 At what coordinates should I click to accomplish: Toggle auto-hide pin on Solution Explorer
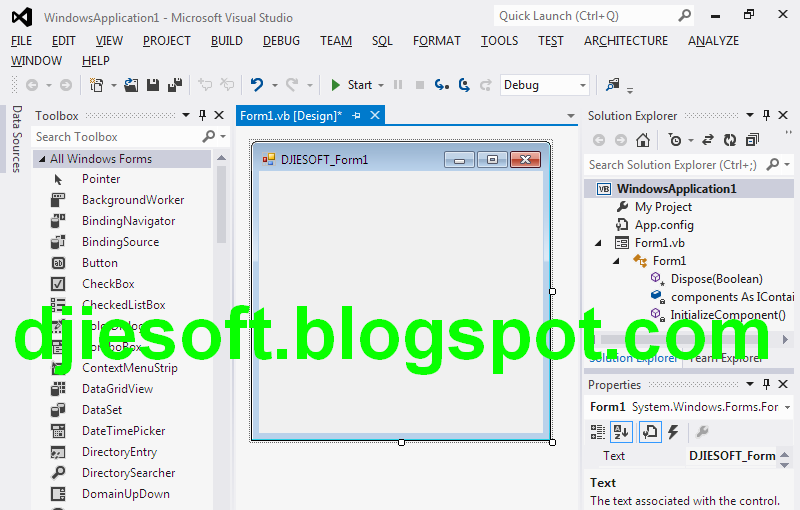(x=766, y=115)
